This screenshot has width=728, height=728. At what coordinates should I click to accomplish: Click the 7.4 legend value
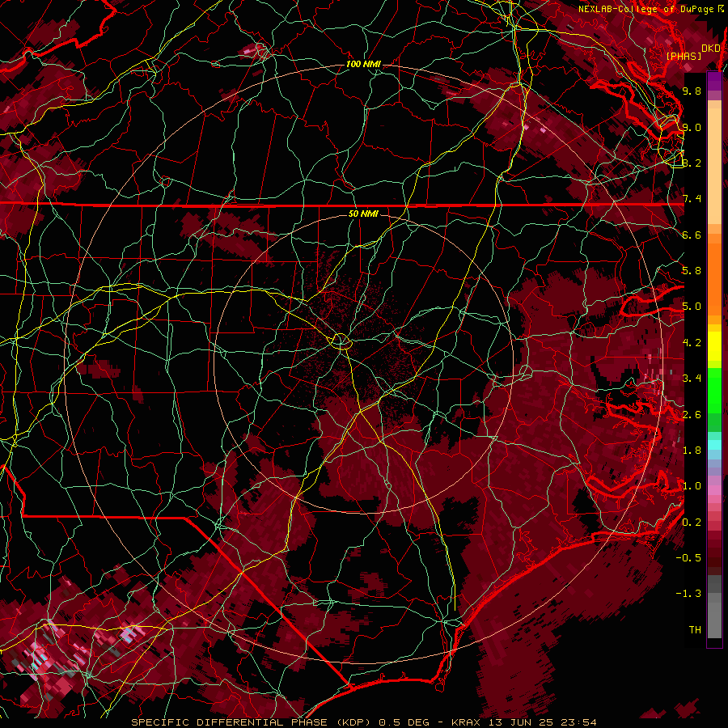(x=692, y=199)
